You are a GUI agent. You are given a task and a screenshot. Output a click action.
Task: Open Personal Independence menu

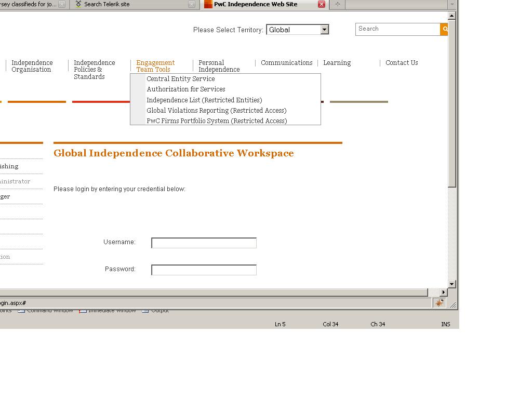tap(219, 66)
